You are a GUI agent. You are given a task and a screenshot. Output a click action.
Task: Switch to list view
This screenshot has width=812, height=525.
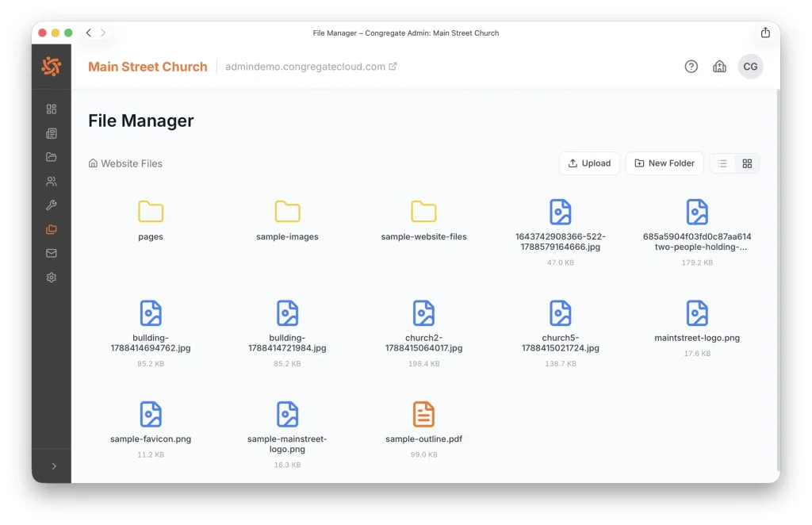pos(722,163)
